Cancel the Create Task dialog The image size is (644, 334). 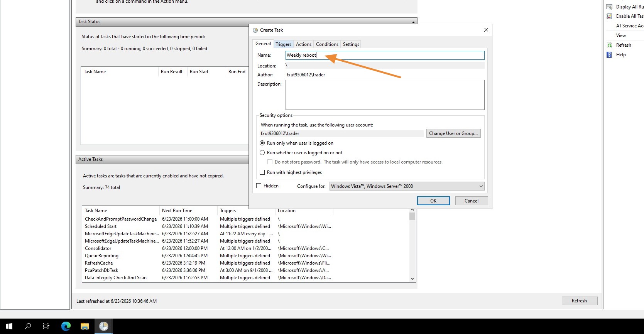[x=472, y=201]
